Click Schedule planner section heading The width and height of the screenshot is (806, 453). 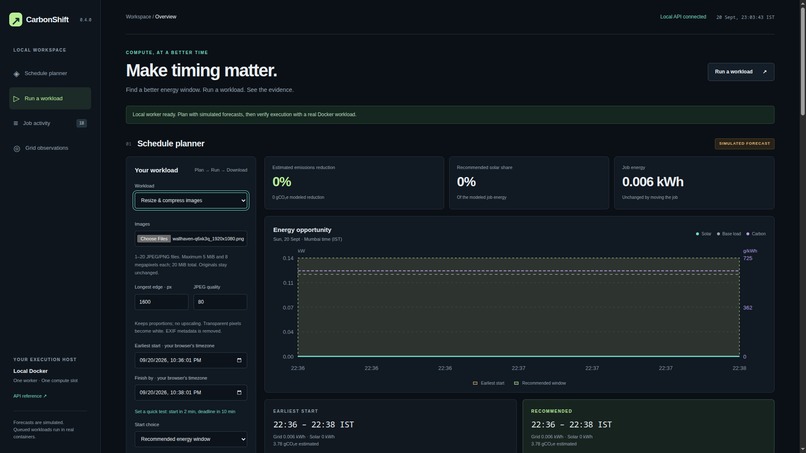[171, 144]
